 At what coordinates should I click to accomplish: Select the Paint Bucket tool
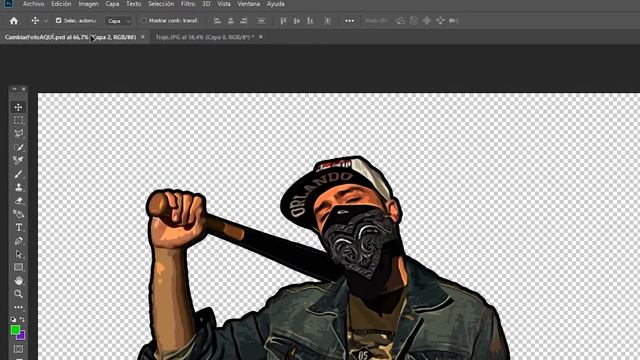point(18,214)
